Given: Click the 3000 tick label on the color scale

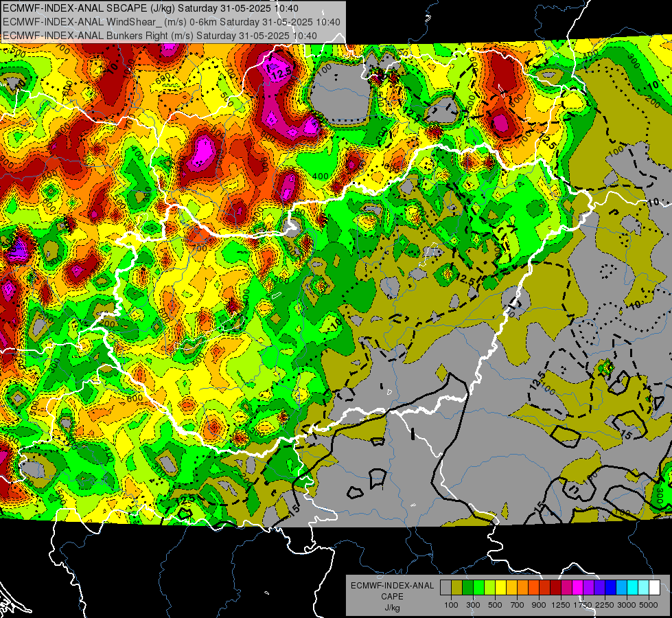Looking at the screenshot, I should coord(627,605).
